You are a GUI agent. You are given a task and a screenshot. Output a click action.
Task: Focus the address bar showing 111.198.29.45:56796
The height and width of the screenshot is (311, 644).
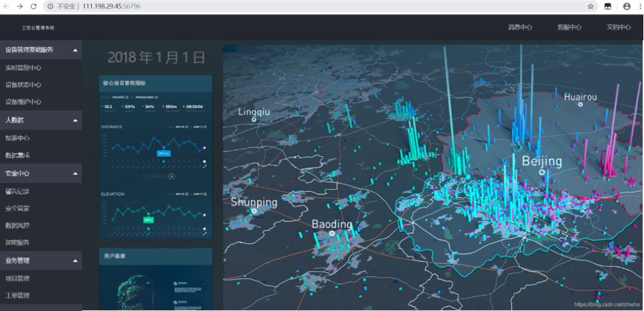tap(321, 7)
